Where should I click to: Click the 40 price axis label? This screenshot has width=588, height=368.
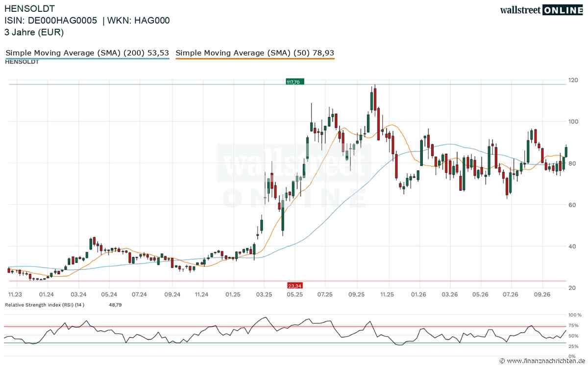click(571, 246)
